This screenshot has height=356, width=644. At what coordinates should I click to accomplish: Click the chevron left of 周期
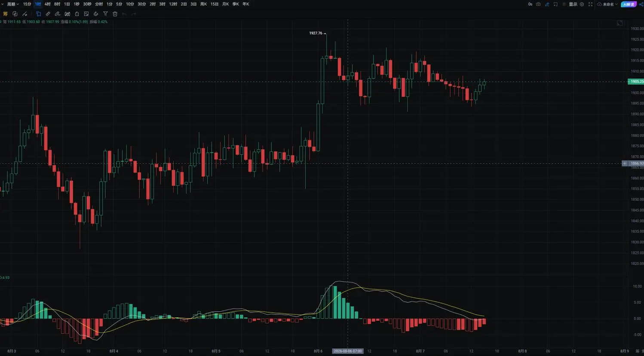point(2,4)
